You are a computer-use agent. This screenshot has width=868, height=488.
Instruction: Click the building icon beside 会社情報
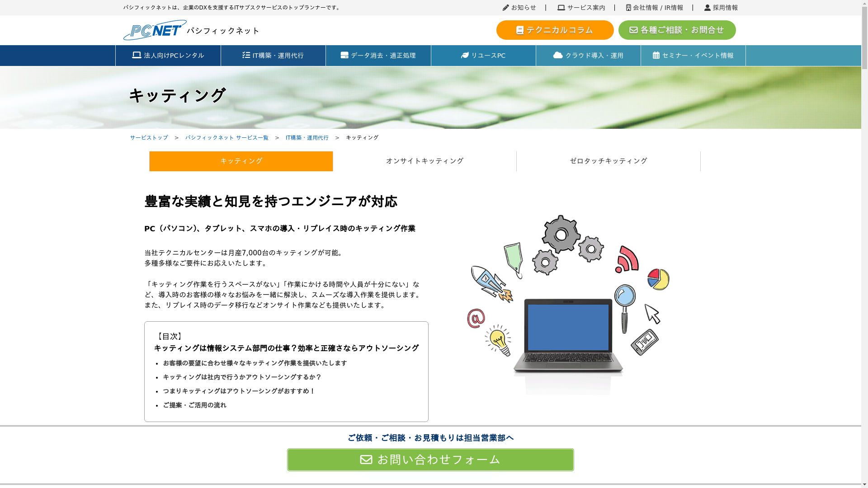click(628, 8)
